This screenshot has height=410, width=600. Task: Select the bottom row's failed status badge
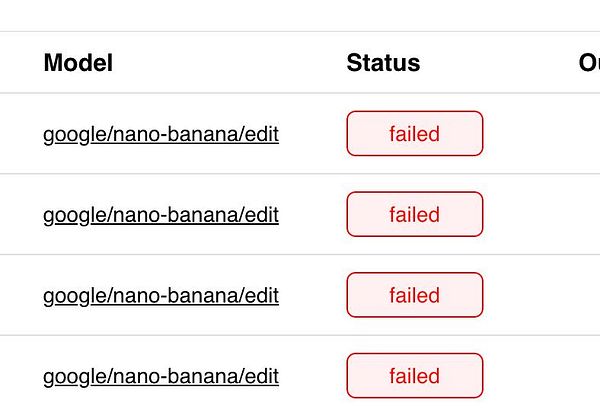pyautogui.click(x=414, y=377)
